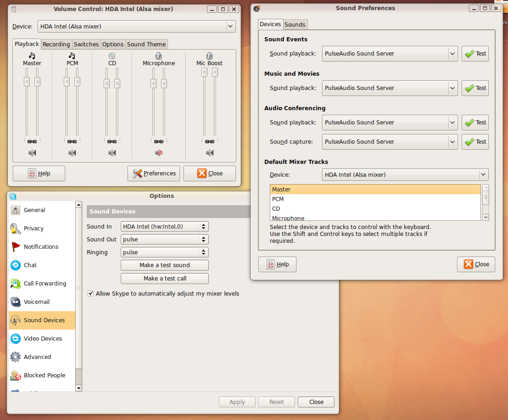Click the Microphone channel icon
The image size is (508, 420).
click(158, 56)
